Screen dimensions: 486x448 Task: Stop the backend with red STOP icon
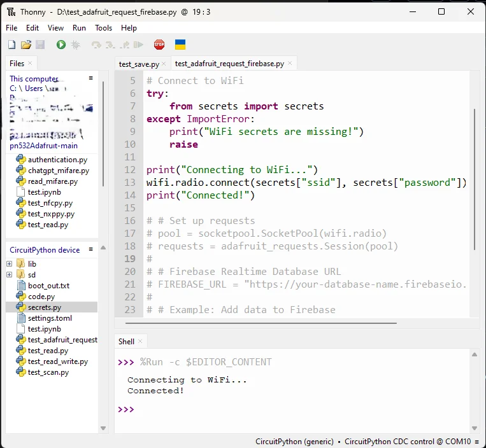pyautogui.click(x=159, y=45)
